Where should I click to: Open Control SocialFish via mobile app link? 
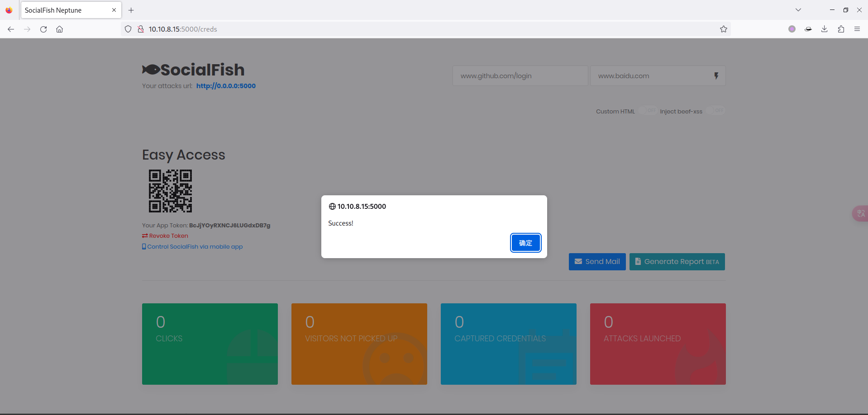pyautogui.click(x=192, y=247)
